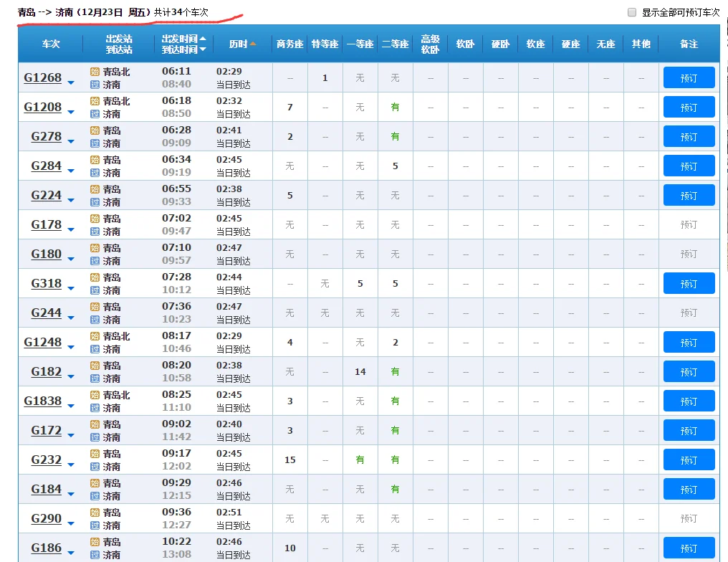Click the down arrow next to 到达时间
Viewport: 728px width, 562px height.
click(203, 49)
